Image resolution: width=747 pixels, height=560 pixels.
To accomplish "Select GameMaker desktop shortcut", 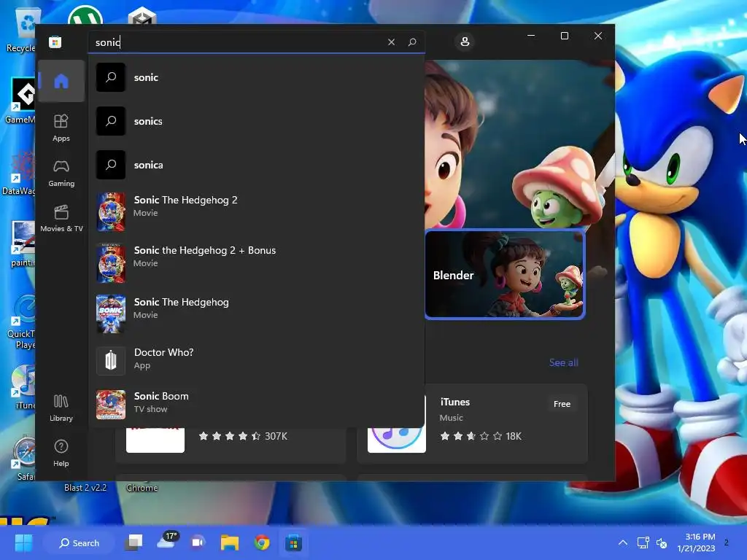I will click(21, 101).
